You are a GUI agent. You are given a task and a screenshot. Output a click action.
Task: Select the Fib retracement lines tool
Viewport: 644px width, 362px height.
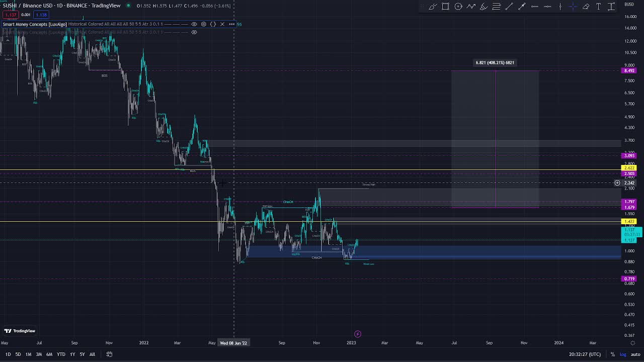(496, 7)
